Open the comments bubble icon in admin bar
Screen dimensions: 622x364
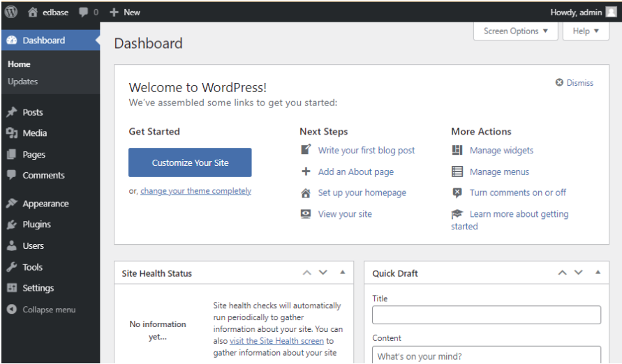pos(83,13)
